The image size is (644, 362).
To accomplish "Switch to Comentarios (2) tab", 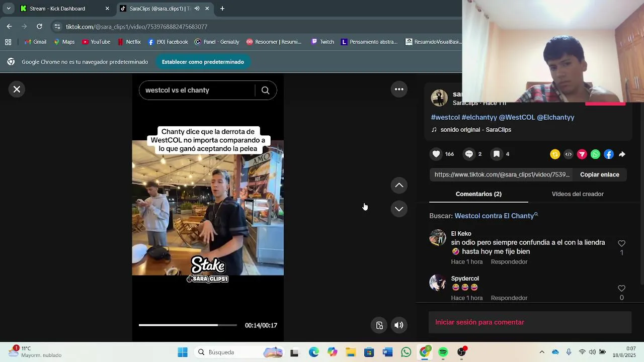I will pyautogui.click(x=478, y=194).
